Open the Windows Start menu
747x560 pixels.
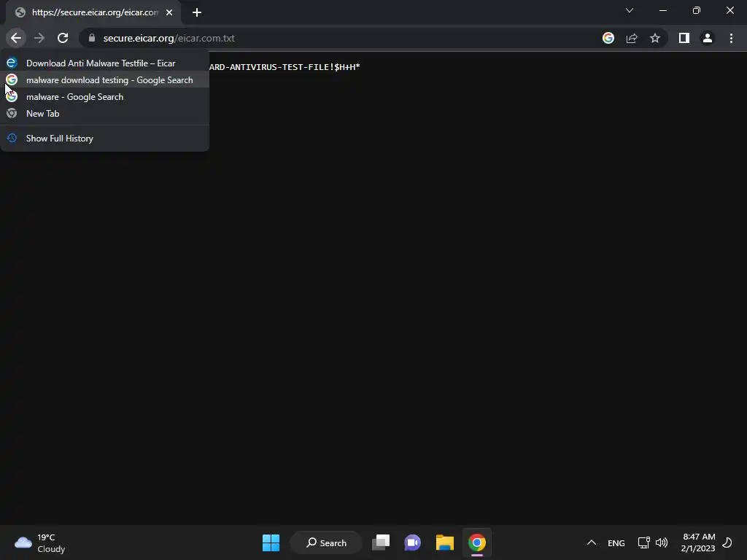coord(271,542)
